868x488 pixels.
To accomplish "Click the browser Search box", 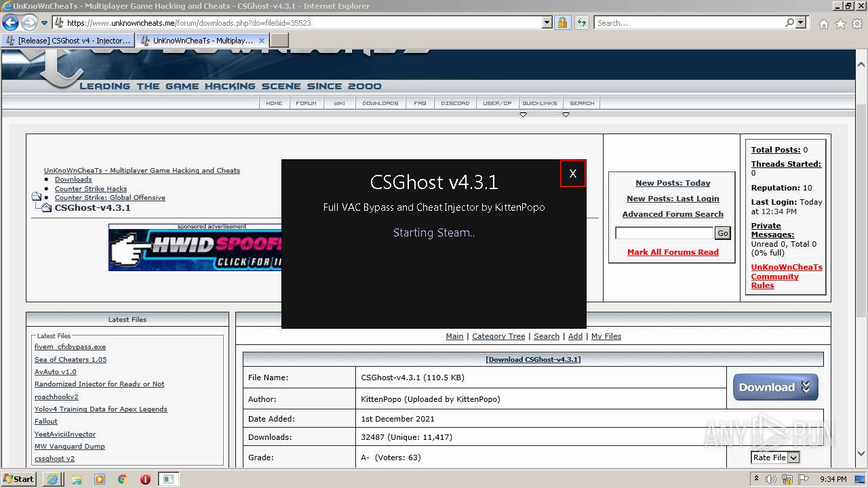I will click(x=689, y=23).
